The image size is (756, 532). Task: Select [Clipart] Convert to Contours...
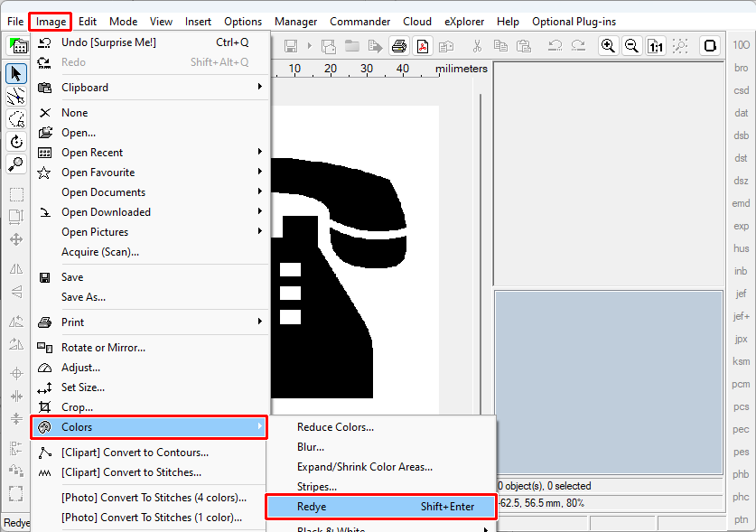[149, 453]
